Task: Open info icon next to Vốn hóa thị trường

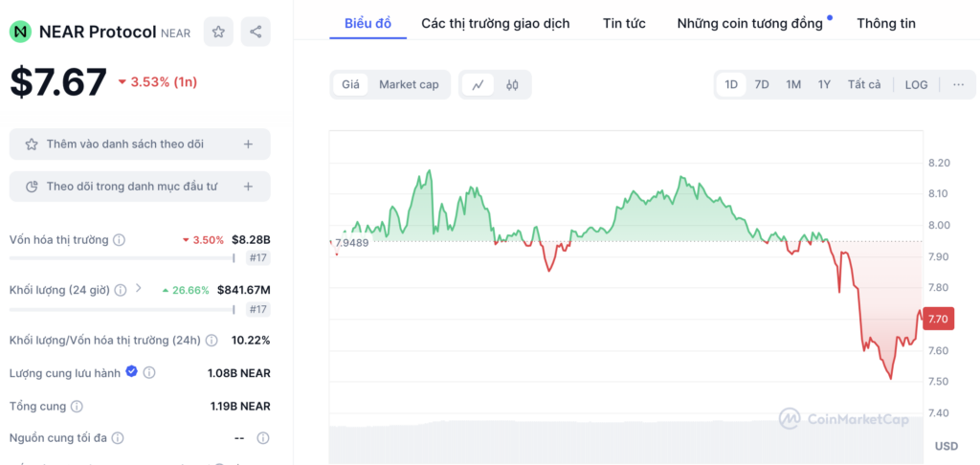Action: point(119,240)
